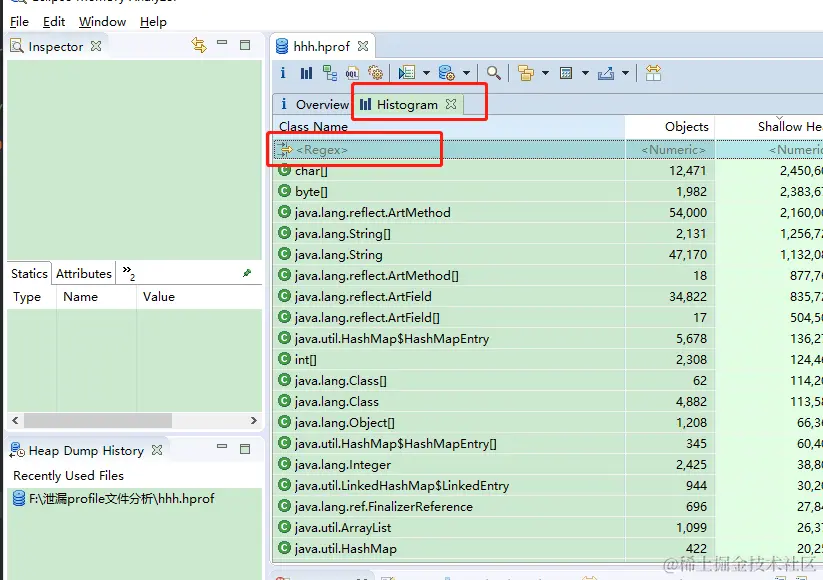Screen dimensions: 823x580
Task: Select the java.lang.Integer row
Action: (x=548, y=465)
